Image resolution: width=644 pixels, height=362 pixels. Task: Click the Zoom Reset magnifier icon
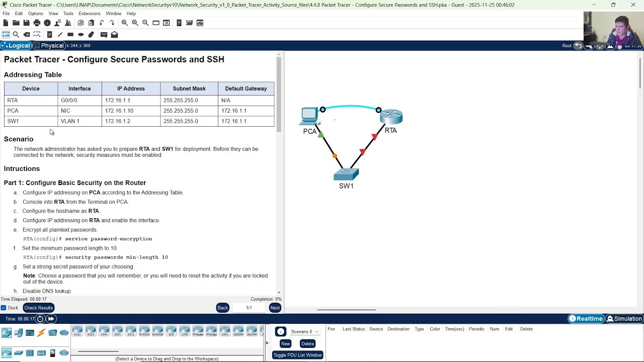(135, 23)
